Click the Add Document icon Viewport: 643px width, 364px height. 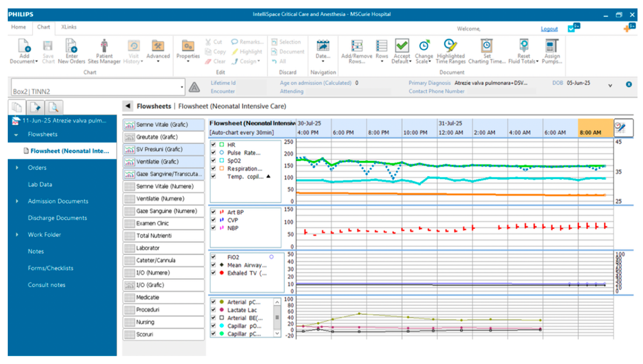(24, 46)
